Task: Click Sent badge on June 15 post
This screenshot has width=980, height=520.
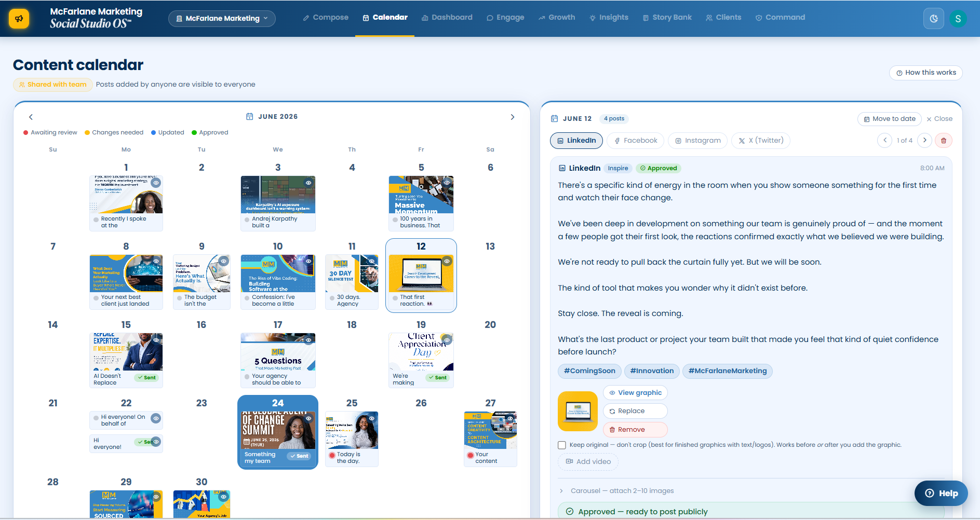Action: 146,377
